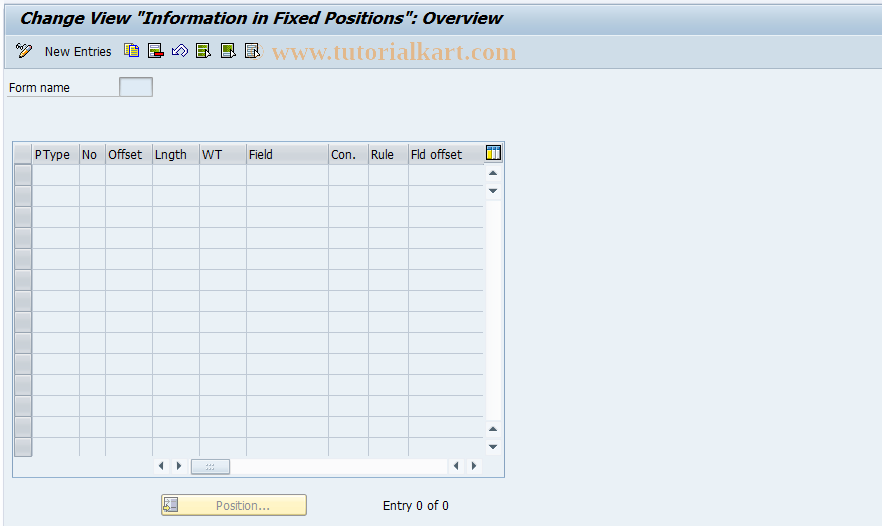Click the Form name input field
Viewport: 882px width, 526px height.
coord(136,87)
